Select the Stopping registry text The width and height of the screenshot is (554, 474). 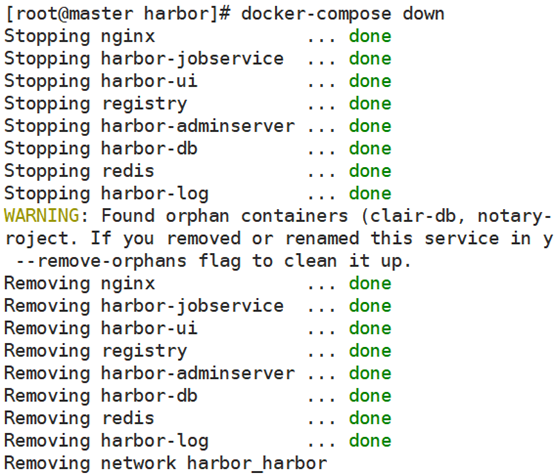pyautogui.click(x=96, y=104)
